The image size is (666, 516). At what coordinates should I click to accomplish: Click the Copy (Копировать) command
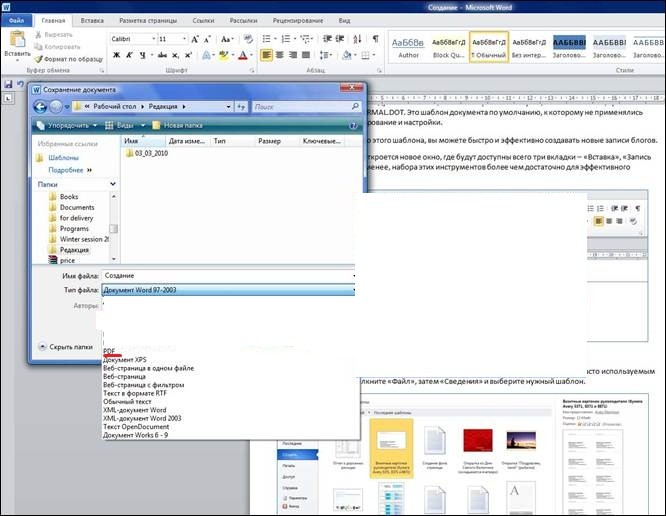(57, 47)
